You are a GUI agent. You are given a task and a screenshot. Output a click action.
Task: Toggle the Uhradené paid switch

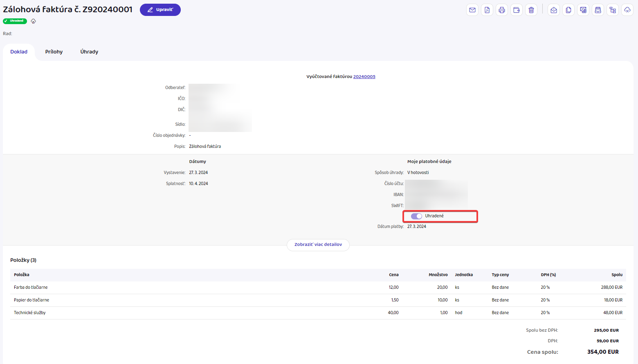(416, 216)
